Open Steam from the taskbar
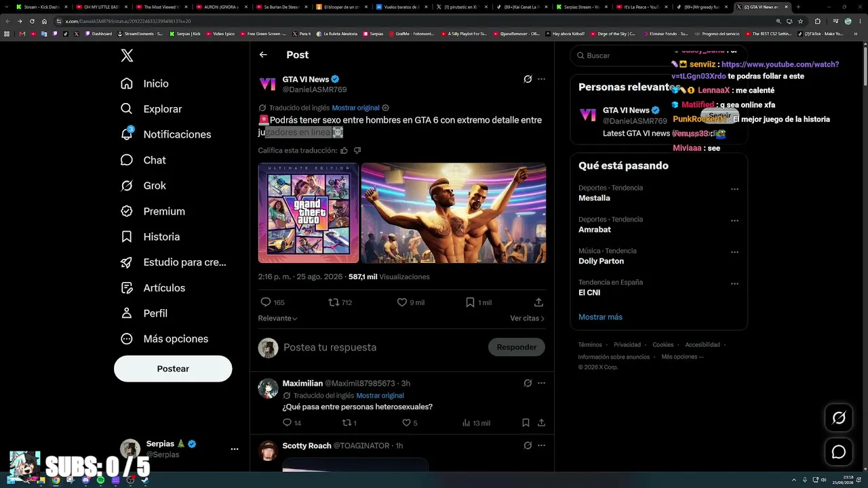Screen dimensions: 868x488 pos(145,481)
